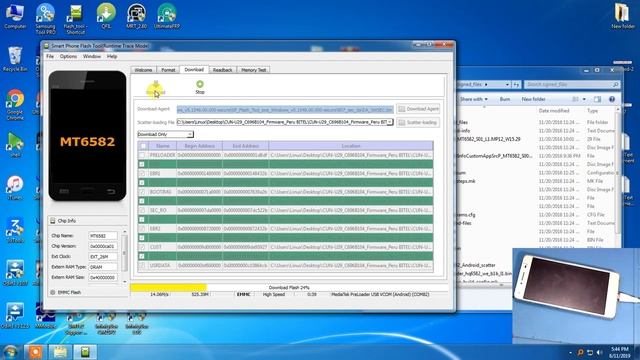
Task: Open the orange media player taskbar icon
Action: tap(36, 352)
